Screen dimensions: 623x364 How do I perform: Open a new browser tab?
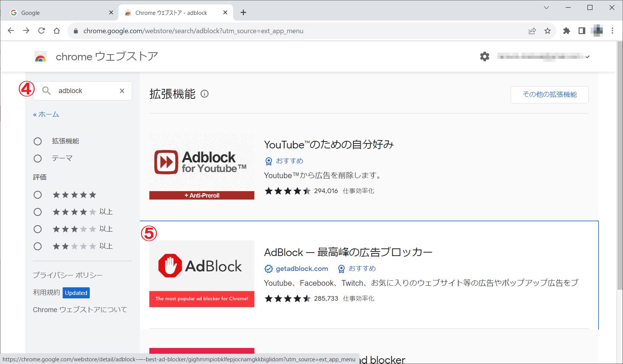click(243, 13)
